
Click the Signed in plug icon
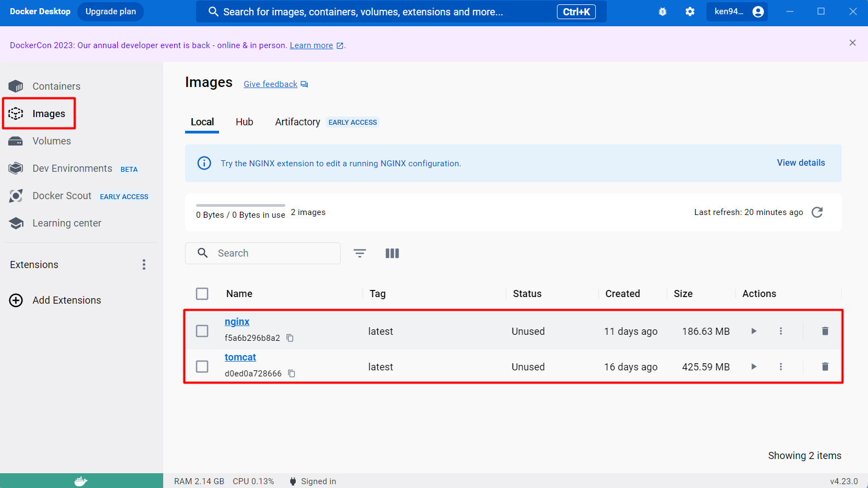pyautogui.click(x=293, y=481)
